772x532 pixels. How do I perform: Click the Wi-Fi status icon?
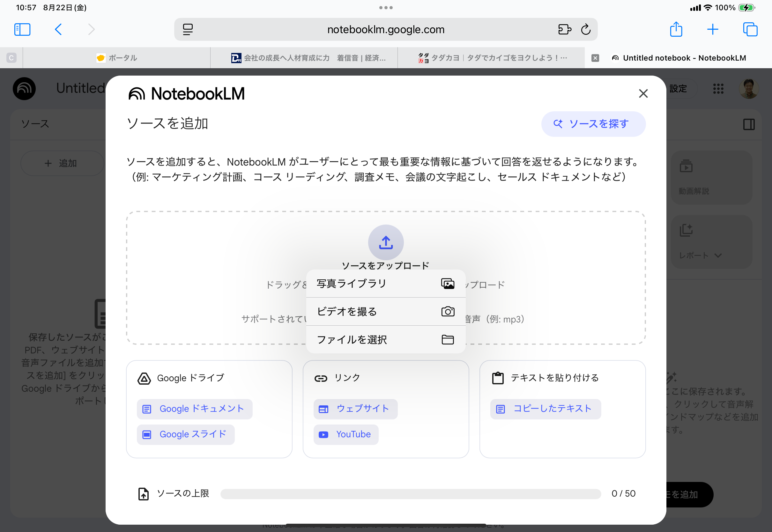[x=707, y=8]
